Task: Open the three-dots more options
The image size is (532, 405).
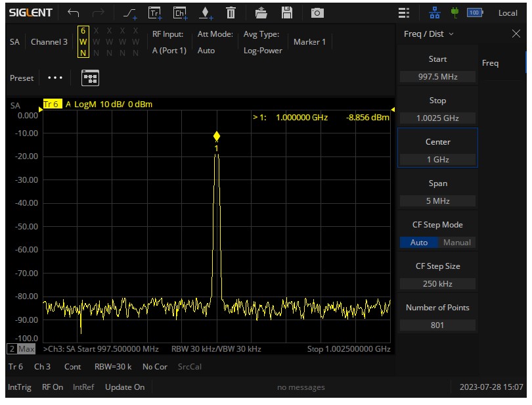Action: (55, 78)
